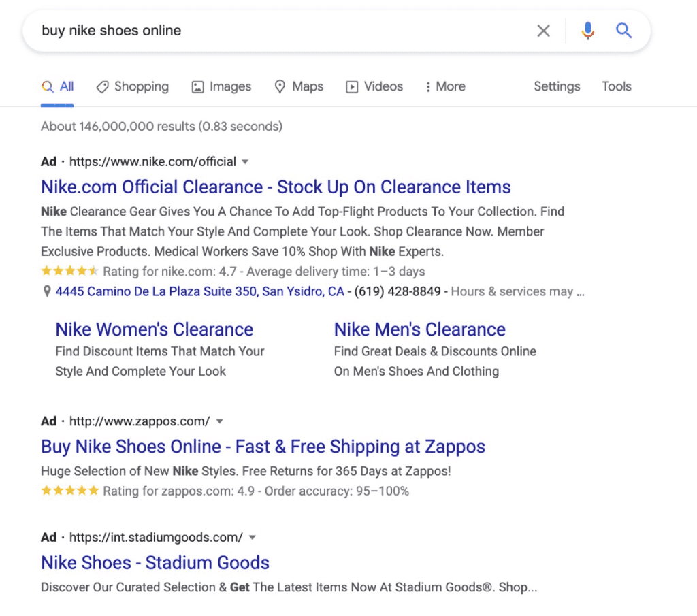Submit search with the magnifying glass icon
The width and height of the screenshot is (697, 616).
pos(623,31)
